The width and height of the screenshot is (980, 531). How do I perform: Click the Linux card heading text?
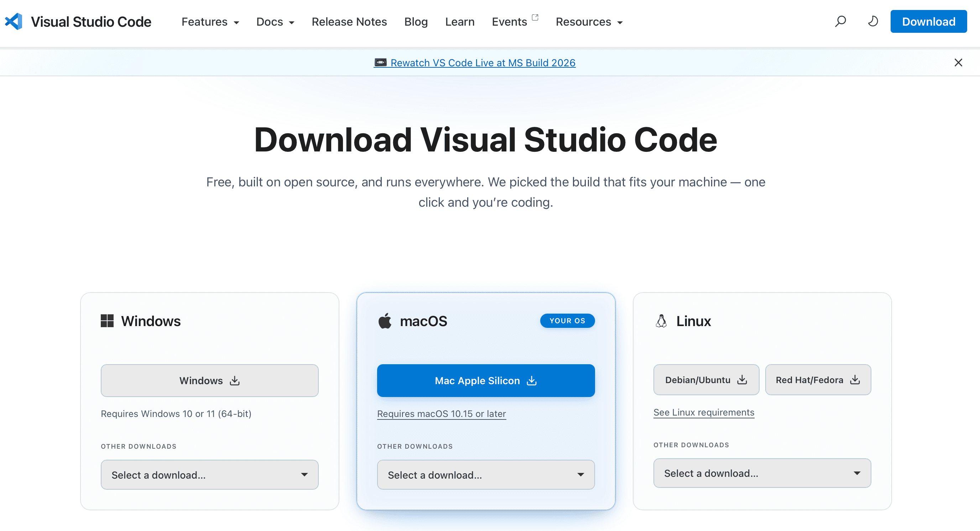(694, 321)
